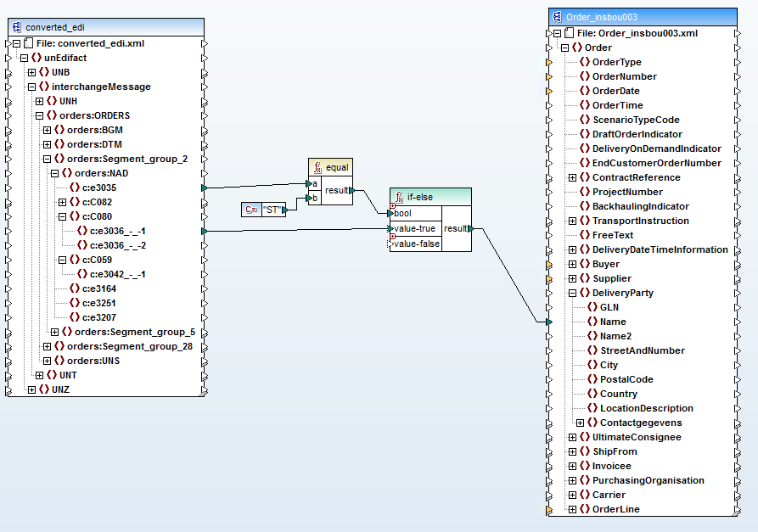Click the "ST" constant value box
The image size is (758, 532).
[272, 210]
